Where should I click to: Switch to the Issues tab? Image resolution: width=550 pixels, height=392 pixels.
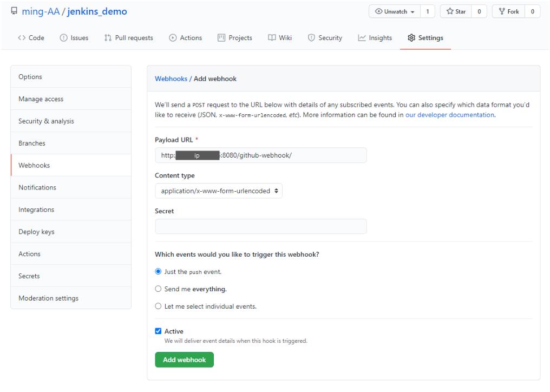(79, 37)
